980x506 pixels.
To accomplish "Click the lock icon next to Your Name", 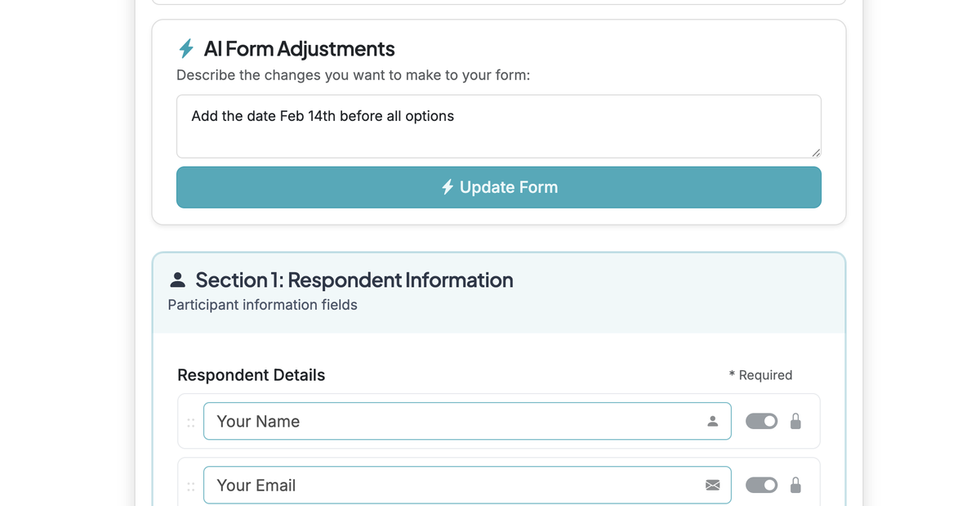I will point(795,421).
